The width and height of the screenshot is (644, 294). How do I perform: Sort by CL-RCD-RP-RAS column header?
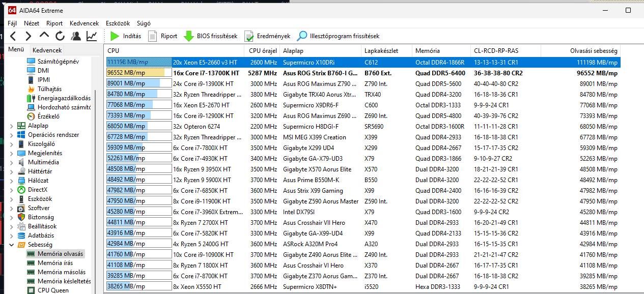point(505,51)
